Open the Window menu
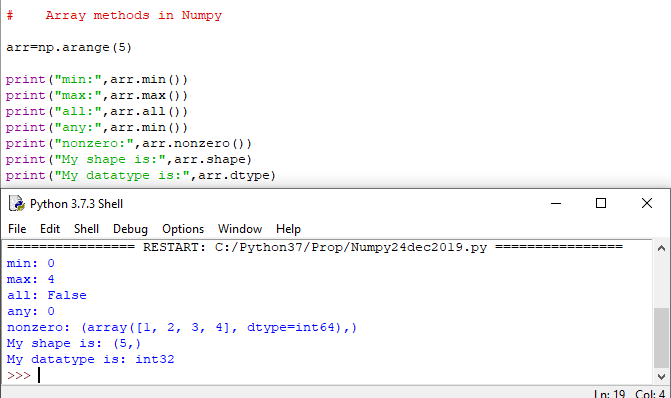The width and height of the screenshot is (671, 398). point(240,229)
